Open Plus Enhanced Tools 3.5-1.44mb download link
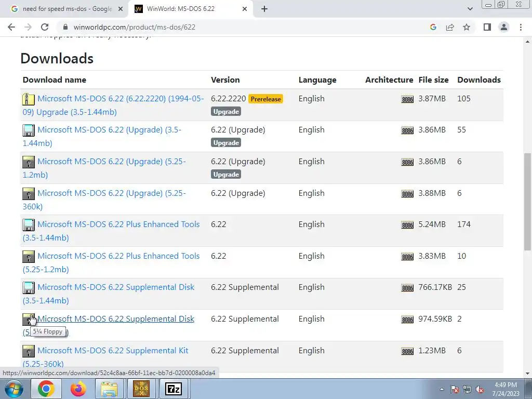This screenshot has width=532, height=399. [x=111, y=231]
